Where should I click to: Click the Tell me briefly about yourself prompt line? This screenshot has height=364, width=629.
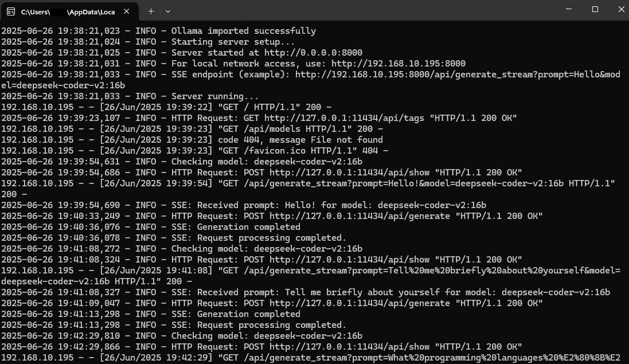[x=305, y=292]
